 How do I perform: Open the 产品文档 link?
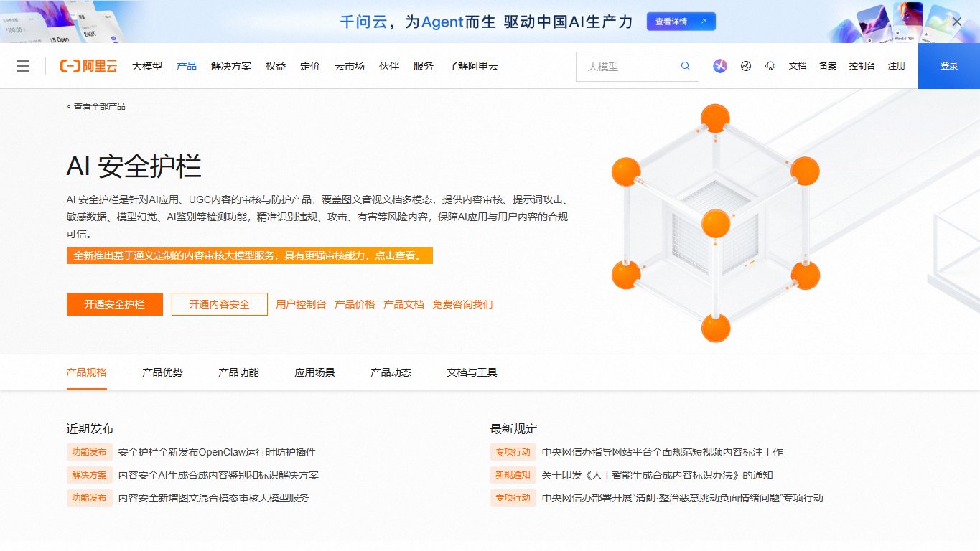(x=403, y=304)
